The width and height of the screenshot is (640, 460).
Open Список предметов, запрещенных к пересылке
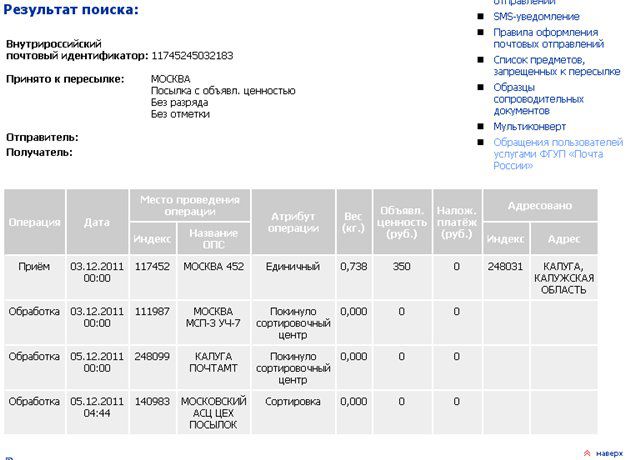(557, 66)
